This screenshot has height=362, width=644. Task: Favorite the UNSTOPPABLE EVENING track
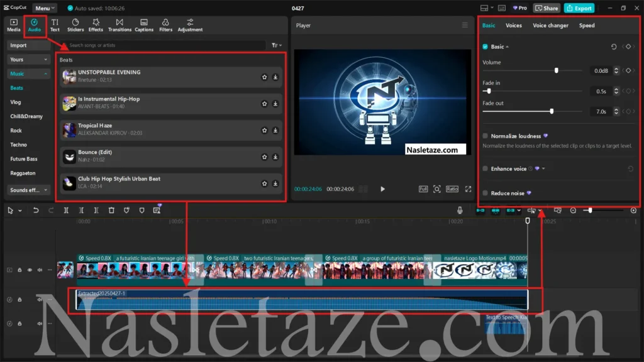[265, 77]
